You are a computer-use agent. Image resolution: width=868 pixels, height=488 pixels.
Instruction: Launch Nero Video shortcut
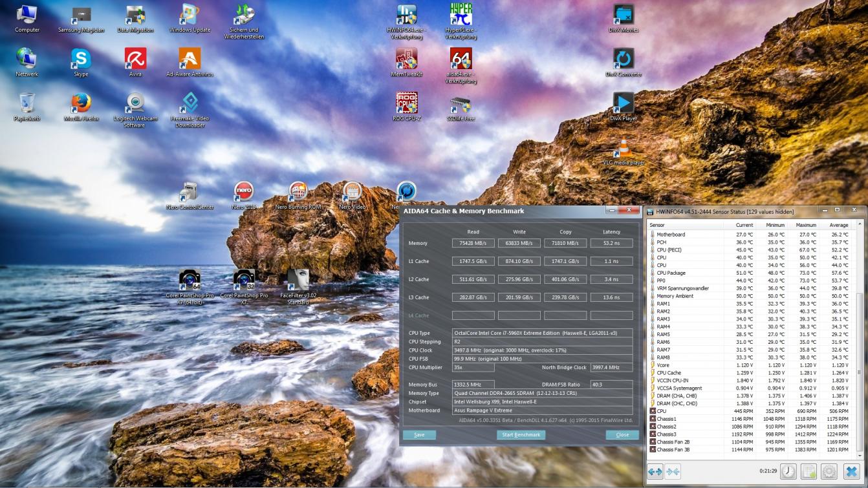(x=352, y=195)
